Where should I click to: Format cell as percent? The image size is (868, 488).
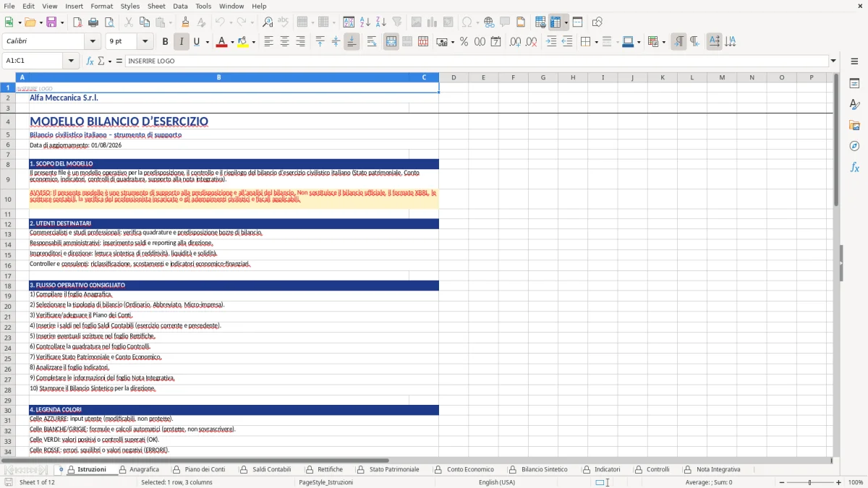(464, 42)
